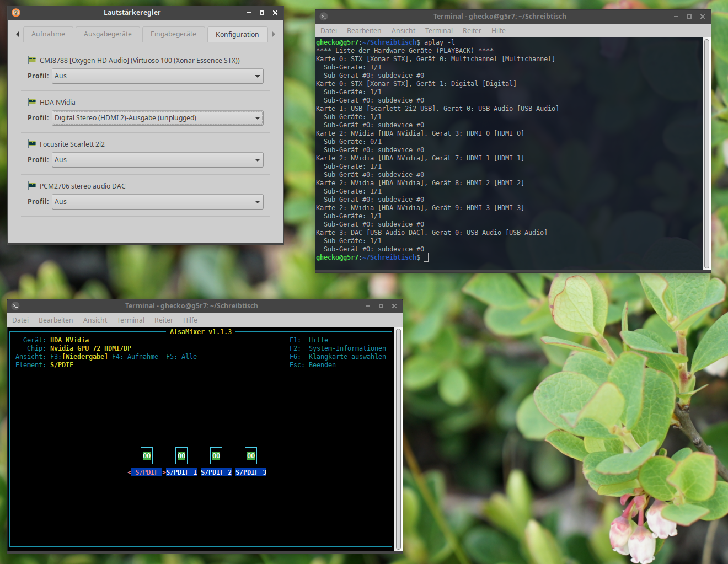728x564 pixels.
Task: Open the CMI8788 Xonar Essence STX profile dropdown
Action: click(158, 76)
